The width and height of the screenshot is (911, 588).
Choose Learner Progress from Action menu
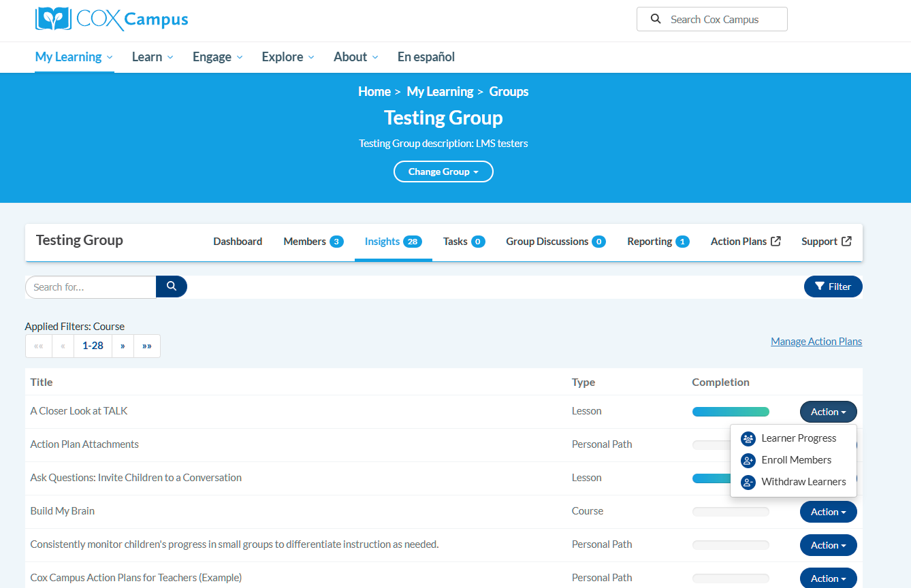[x=793, y=439]
